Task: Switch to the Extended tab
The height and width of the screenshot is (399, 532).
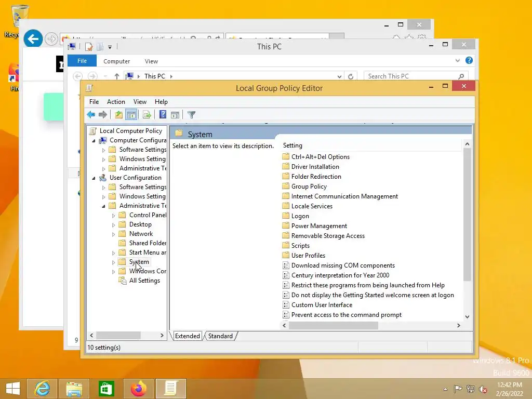Action: (187, 336)
